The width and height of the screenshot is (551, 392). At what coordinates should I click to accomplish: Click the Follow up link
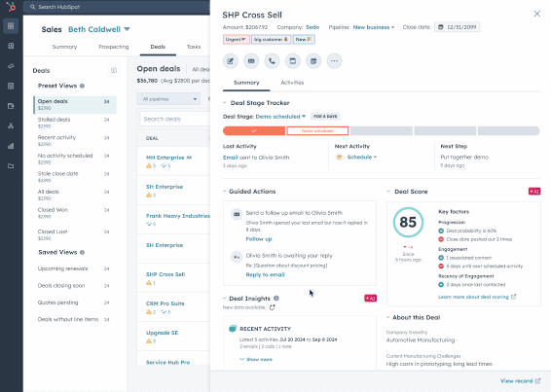coord(259,239)
